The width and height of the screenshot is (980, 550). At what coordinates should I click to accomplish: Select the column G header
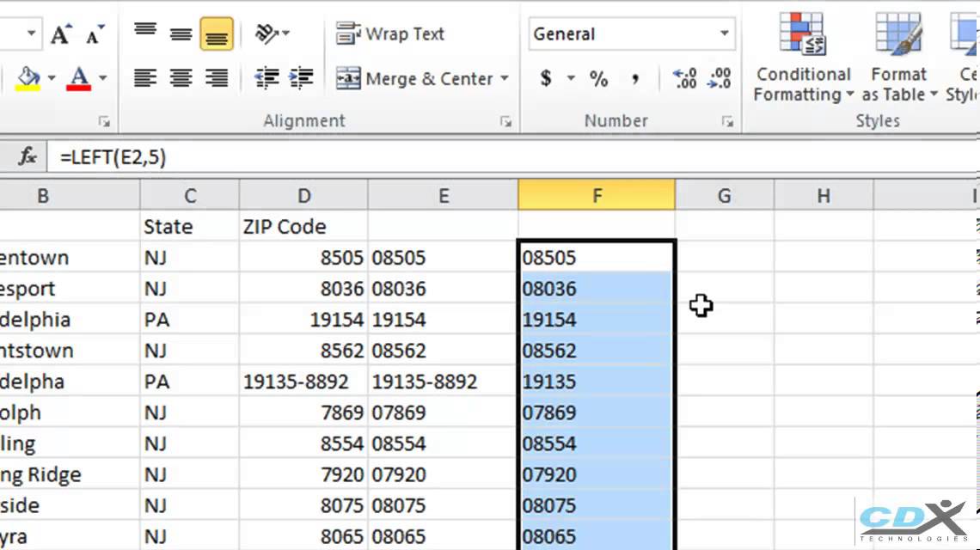tap(724, 196)
